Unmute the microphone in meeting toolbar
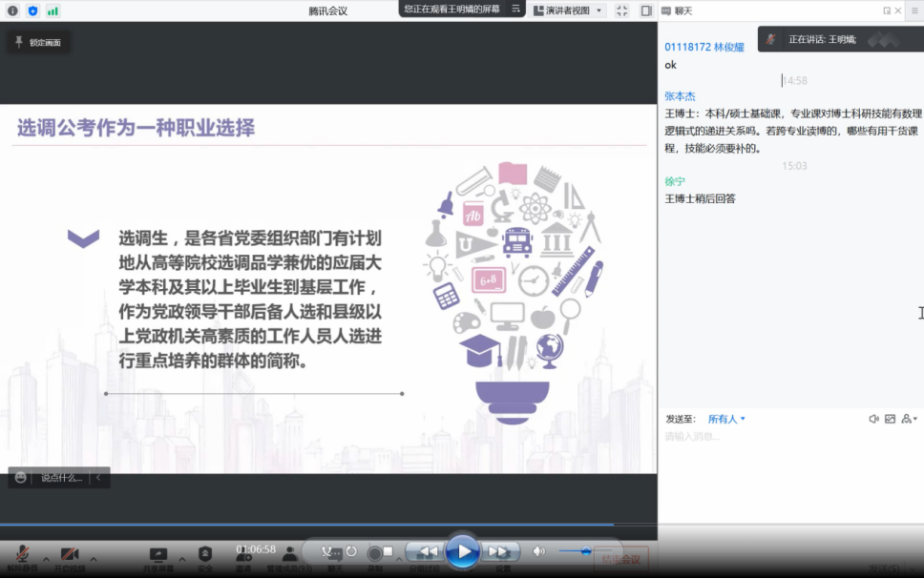924x579 pixels. pyautogui.click(x=22, y=554)
